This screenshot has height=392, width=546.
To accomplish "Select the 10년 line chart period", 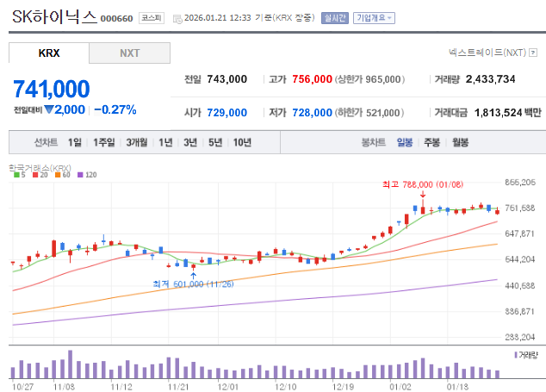I will 242,142.
